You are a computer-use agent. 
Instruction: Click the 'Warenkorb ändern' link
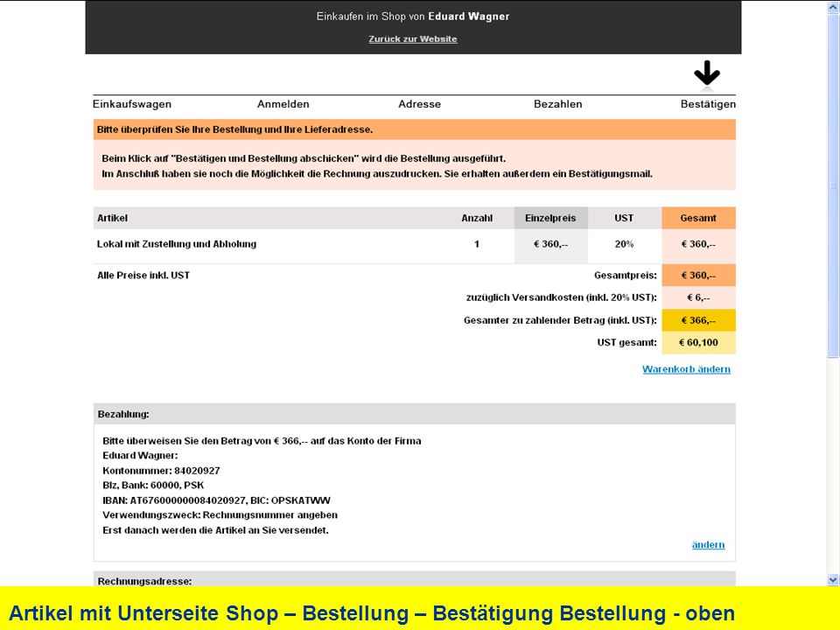pos(686,369)
